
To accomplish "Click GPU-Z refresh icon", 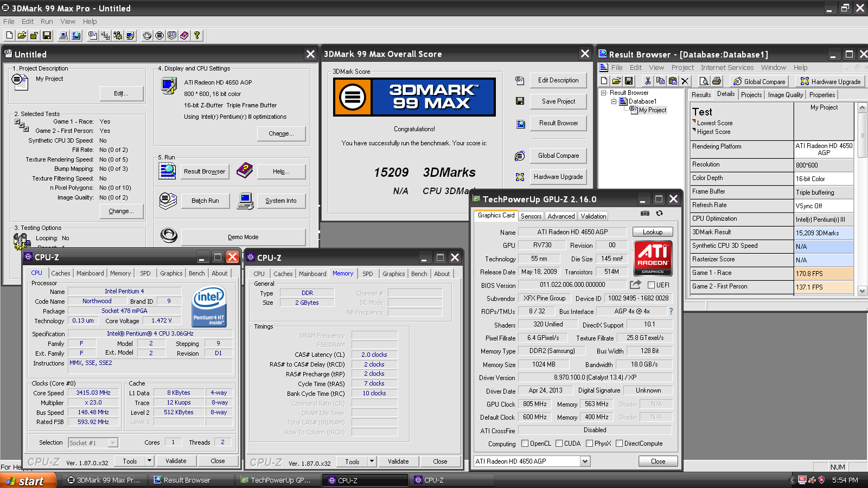I will point(660,214).
